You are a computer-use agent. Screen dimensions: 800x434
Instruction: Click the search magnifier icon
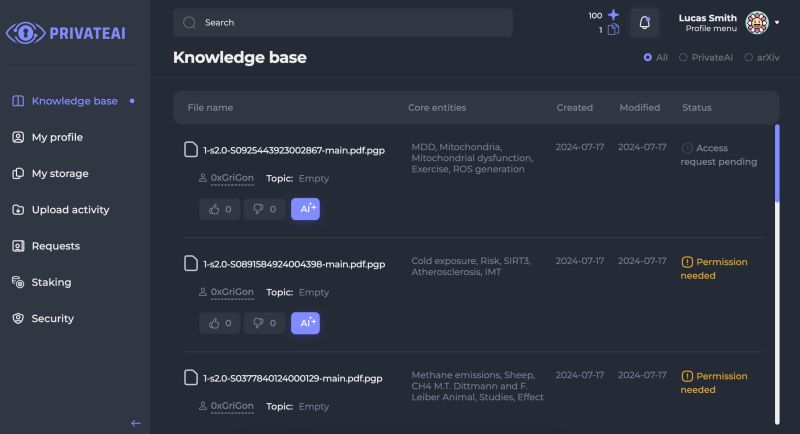(189, 22)
